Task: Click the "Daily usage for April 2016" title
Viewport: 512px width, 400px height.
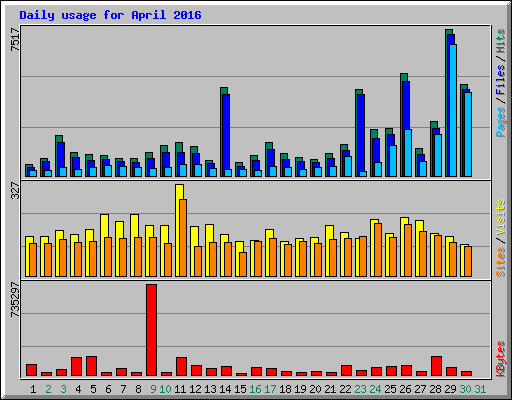Action: 110,15
